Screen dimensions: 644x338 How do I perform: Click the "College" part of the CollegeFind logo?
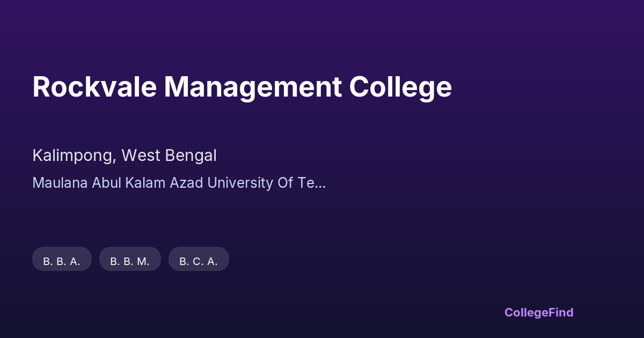(525, 312)
